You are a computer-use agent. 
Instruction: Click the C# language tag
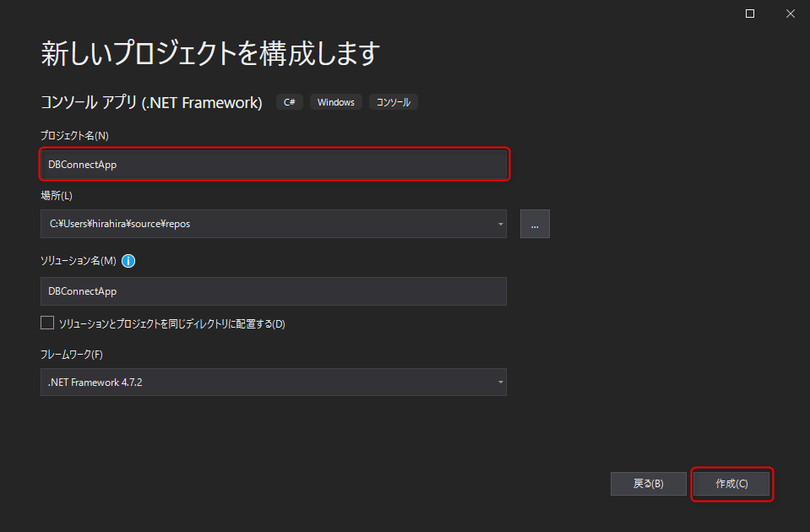pyautogui.click(x=289, y=102)
